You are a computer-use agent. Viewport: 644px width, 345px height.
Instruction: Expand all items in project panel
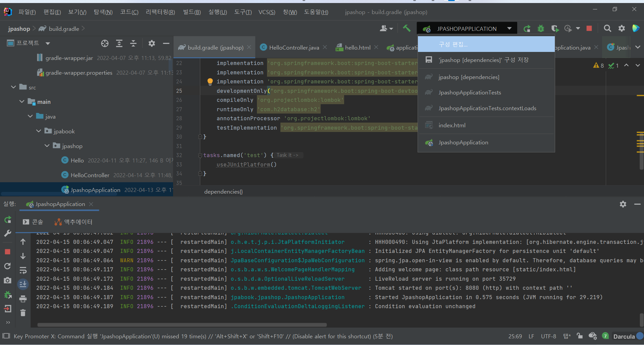click(119, 43)
